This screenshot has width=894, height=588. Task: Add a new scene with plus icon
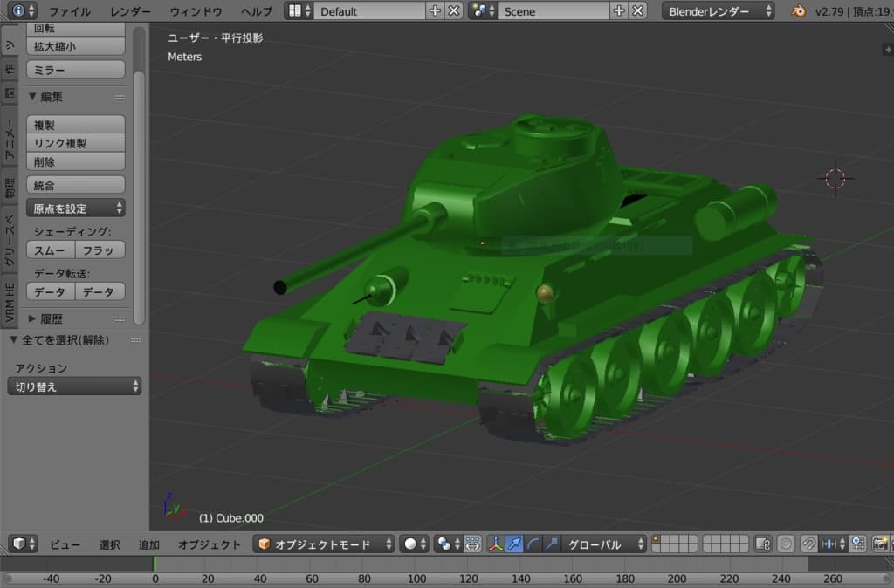point(619,10)
